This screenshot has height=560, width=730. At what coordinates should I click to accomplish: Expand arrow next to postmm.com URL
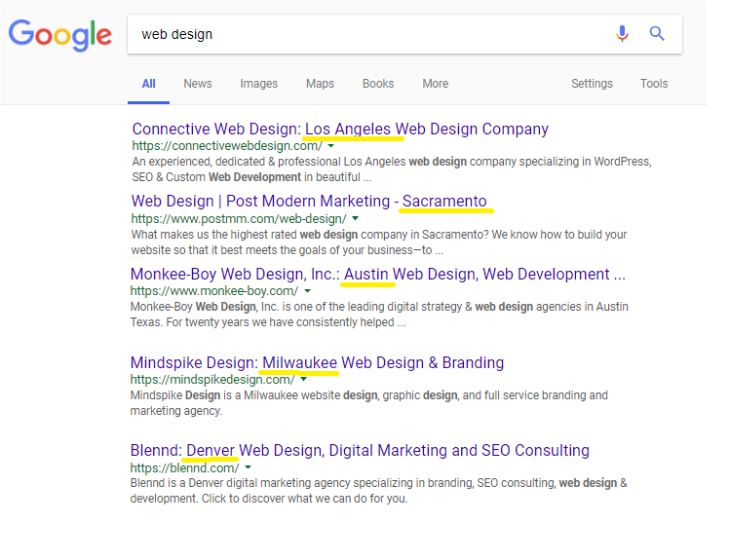pos(355,218)
